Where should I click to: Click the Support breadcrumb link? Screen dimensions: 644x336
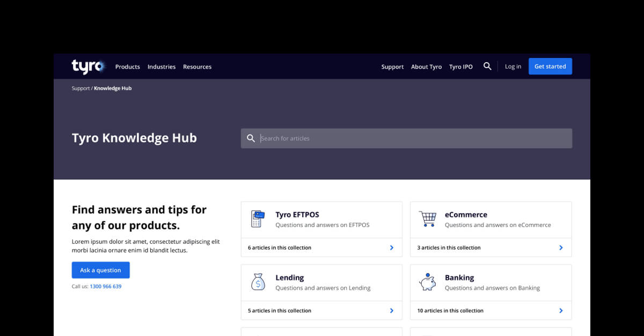coord(80,88)
